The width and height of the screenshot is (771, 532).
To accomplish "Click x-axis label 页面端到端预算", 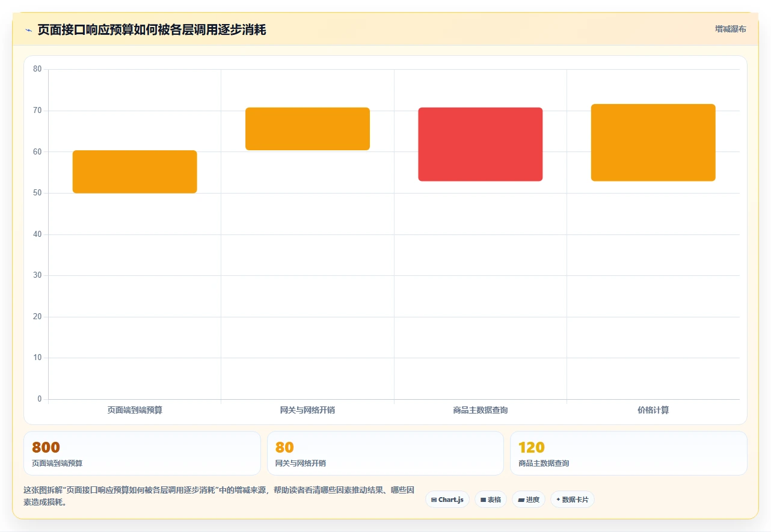I will coord(135,410).
